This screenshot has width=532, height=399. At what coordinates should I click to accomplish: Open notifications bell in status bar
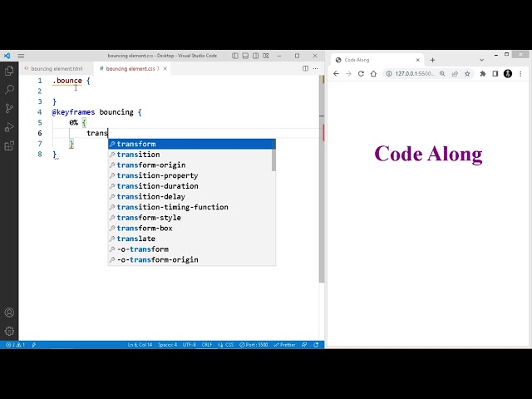(316, 345)
